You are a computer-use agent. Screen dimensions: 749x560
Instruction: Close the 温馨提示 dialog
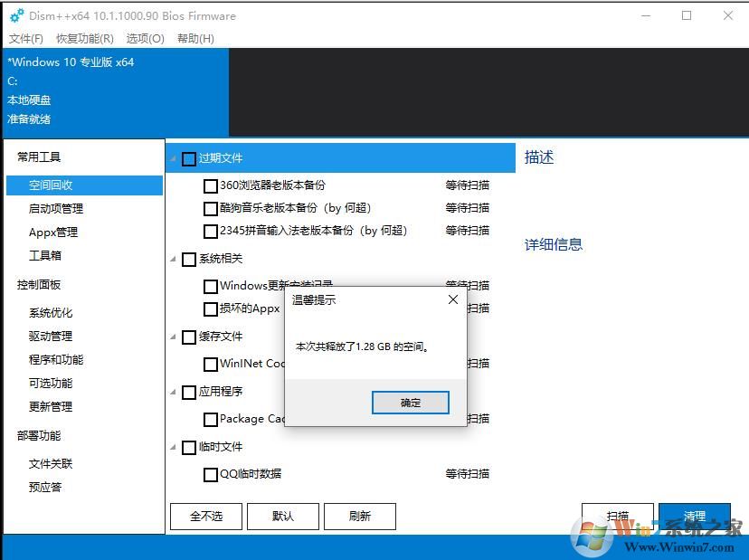pos(452,299)
